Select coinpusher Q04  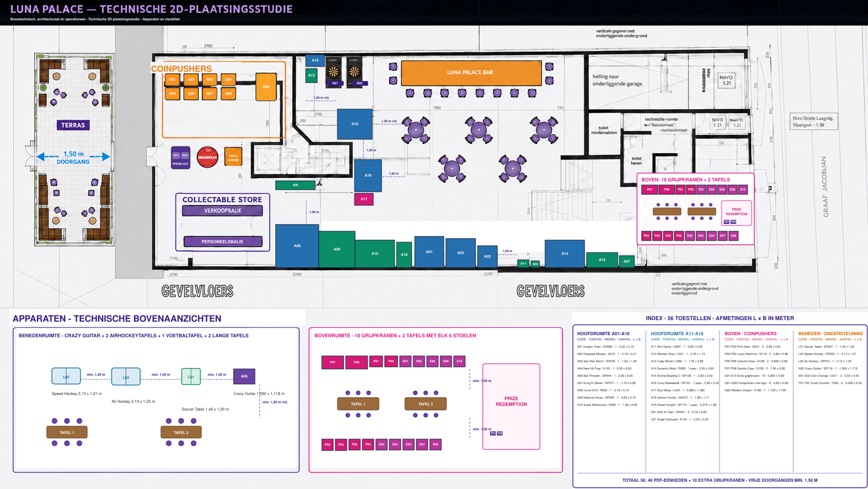click(x=228, y=80)
